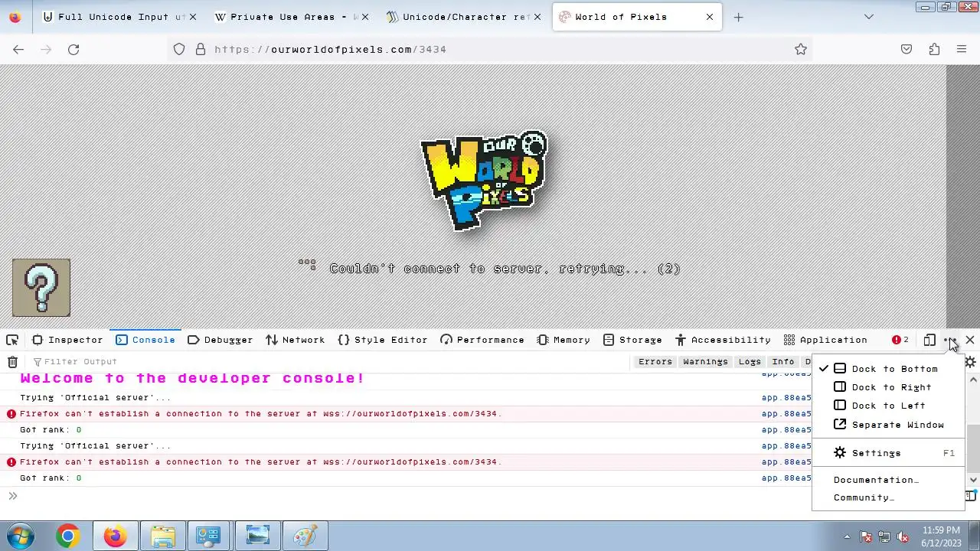Screen dimensions: 980x551
Task: Open the Memory tab
Action: pyautogui.click(x=563, y=340)
